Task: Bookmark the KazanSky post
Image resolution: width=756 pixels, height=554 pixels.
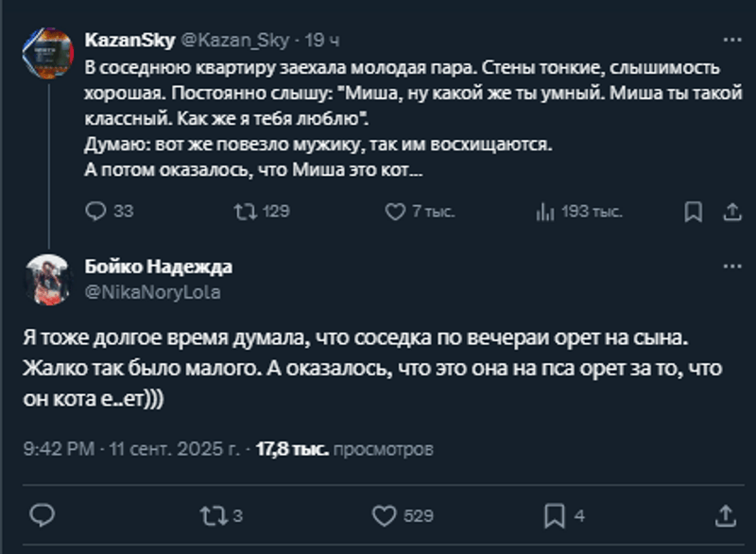Action: click(x=693, y=212)
